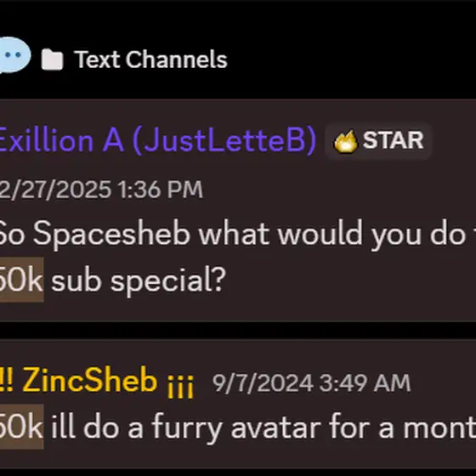Click the 2/27/2025 1:36 PM timestamp
The image size is (476, 476).
point(101,190)
